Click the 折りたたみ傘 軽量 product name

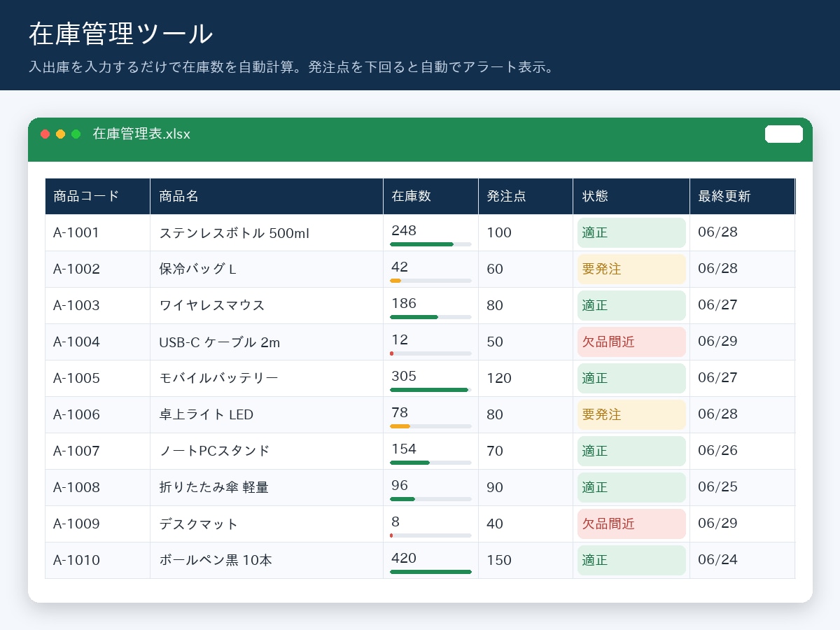tap(214, 488)
